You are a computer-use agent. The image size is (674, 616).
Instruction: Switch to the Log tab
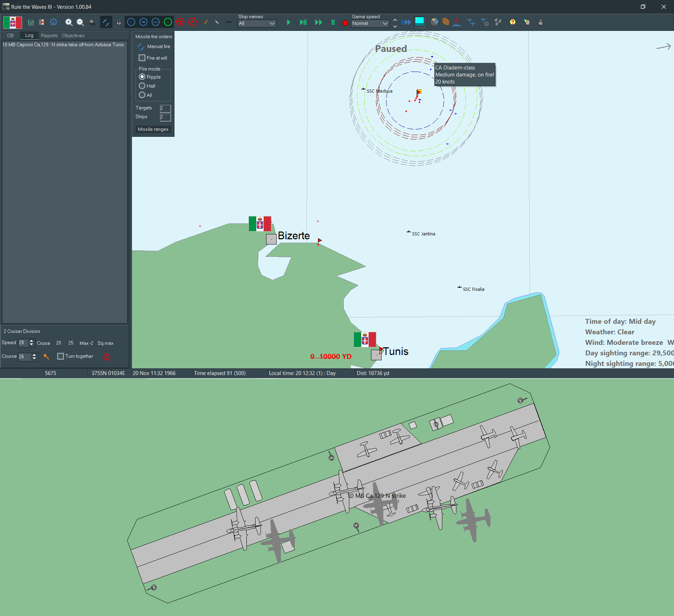pos(29,35)
